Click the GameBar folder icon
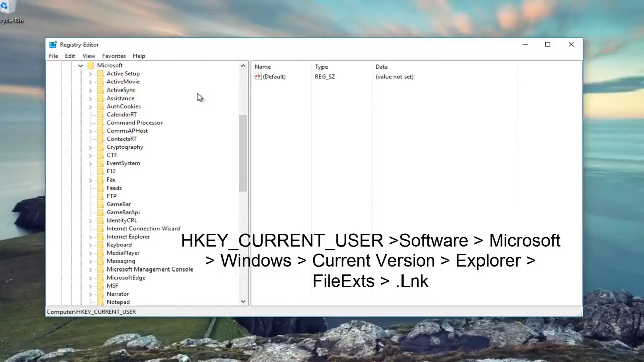The image size is (644, 362). [x=100, y=204]
